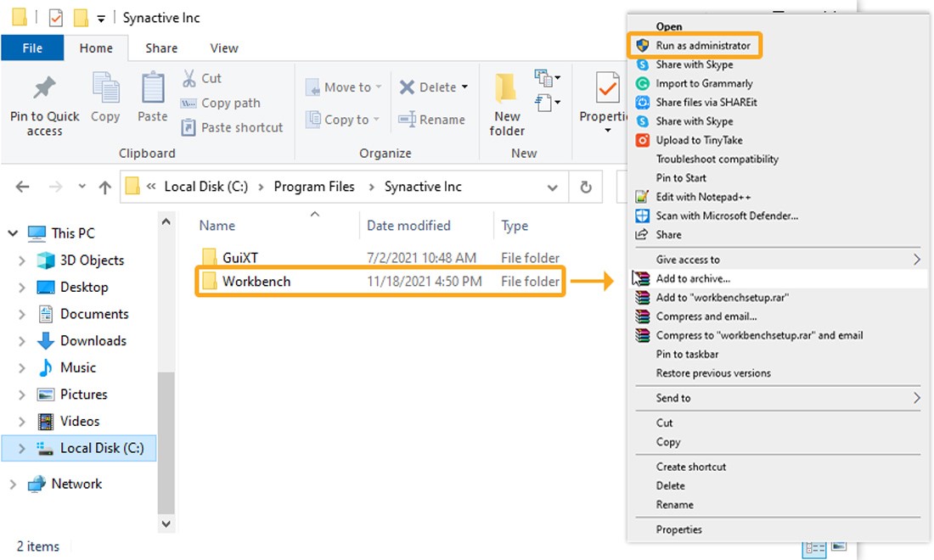Select Desktop in the navigation pane
The height and width of the screenshot is (560, 934).
pyautogui.click(x=84, y=288)
